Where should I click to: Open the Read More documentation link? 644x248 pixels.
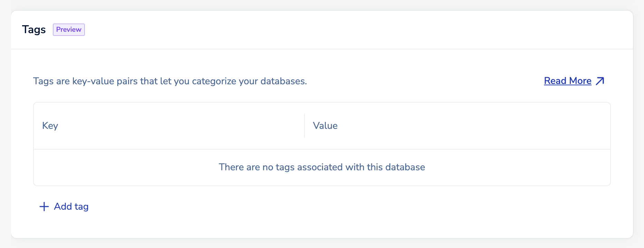tap(567, 81)
